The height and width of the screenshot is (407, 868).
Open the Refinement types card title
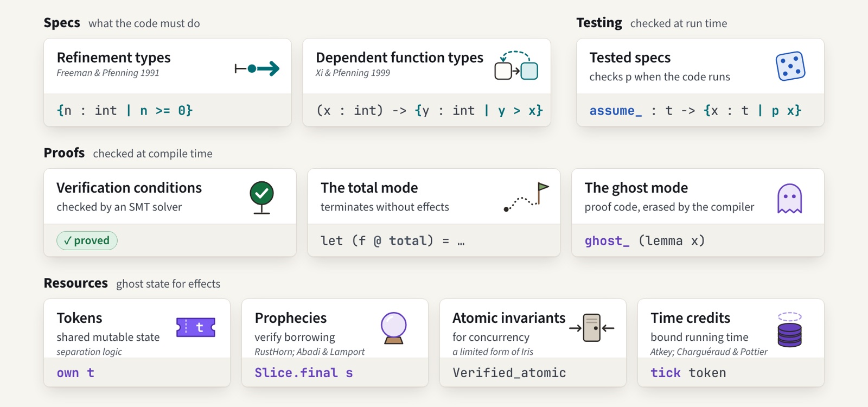(x=113, y=58)
